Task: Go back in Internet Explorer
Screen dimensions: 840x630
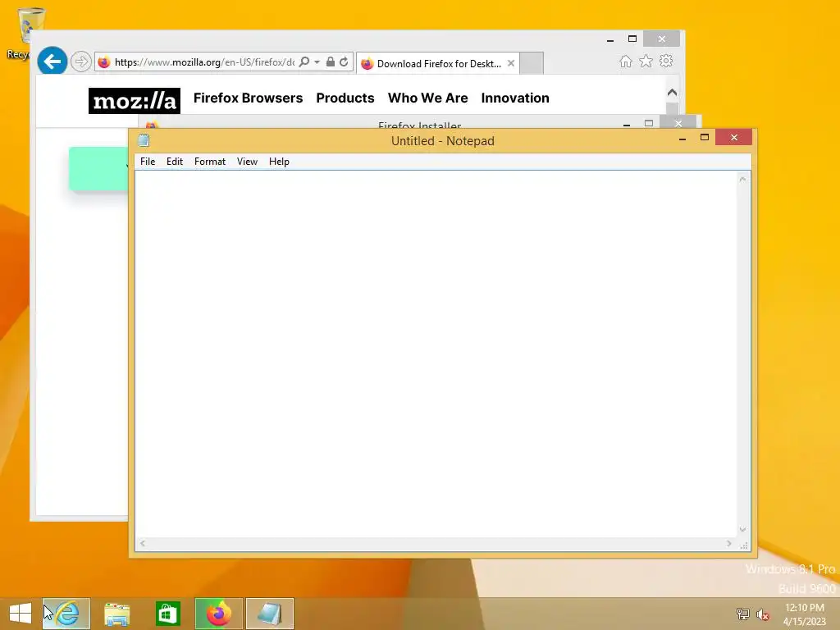Action: pos(52,62)
